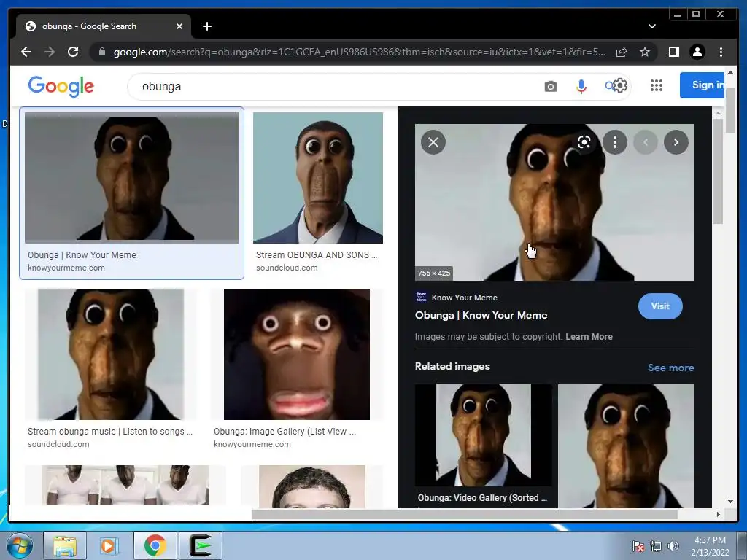Click the forward navigation arrow
Image resolution: width=747 pixels, height=560 pixels.
50,52
